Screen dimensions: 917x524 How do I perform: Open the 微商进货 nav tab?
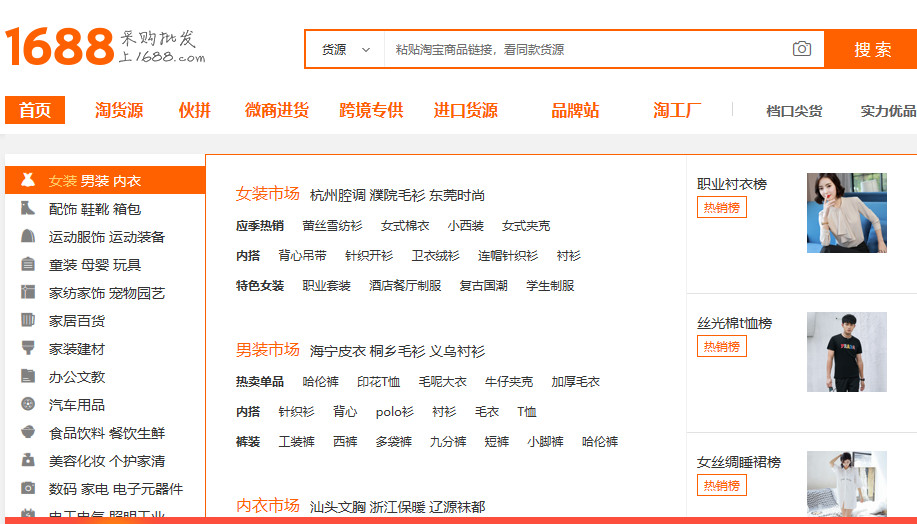(277, 110)
